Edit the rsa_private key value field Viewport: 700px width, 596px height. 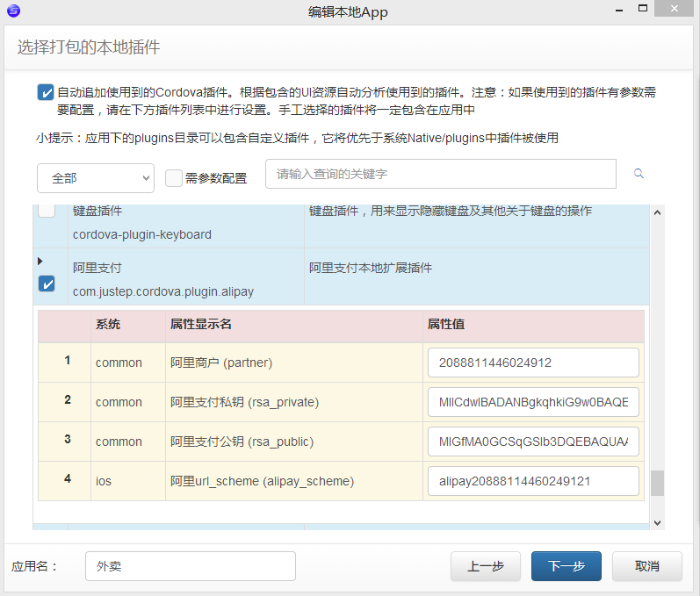point(533,402)
